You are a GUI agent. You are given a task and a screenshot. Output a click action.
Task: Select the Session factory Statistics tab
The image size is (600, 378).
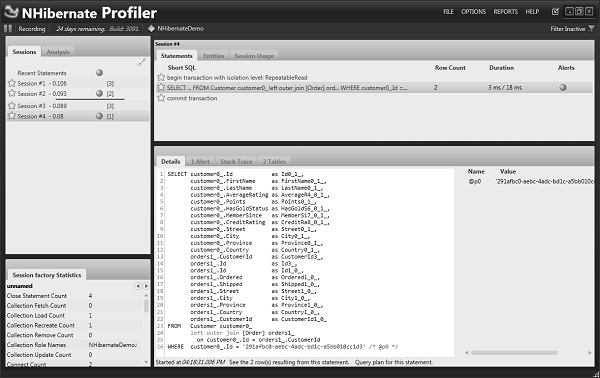(47, 275)
